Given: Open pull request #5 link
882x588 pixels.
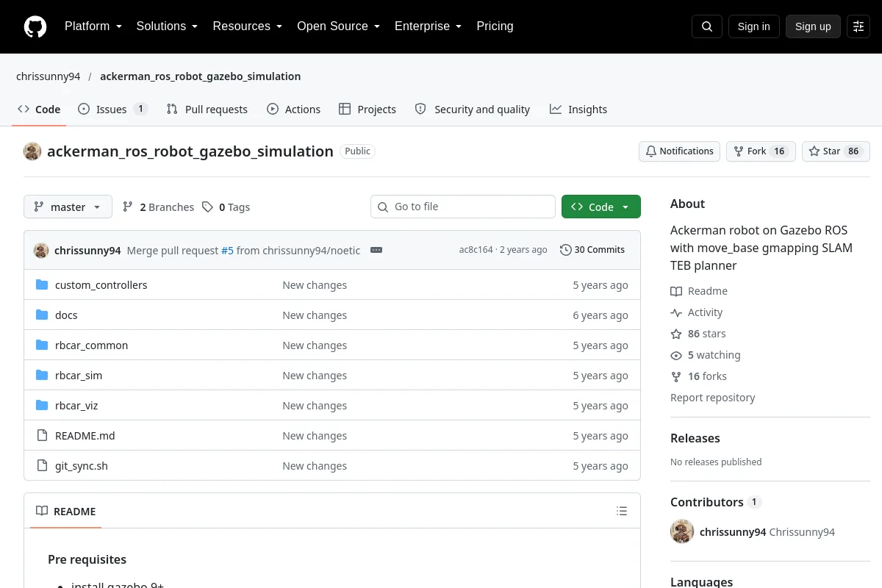Looking at the screenshot, I should (x=227, y=251).
